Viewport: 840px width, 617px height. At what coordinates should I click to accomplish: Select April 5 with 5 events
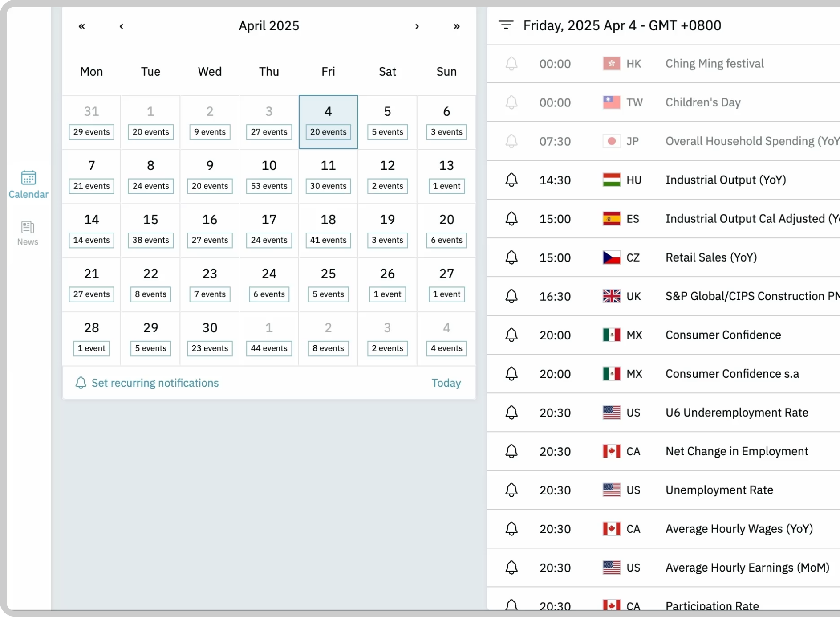point(387,122)
